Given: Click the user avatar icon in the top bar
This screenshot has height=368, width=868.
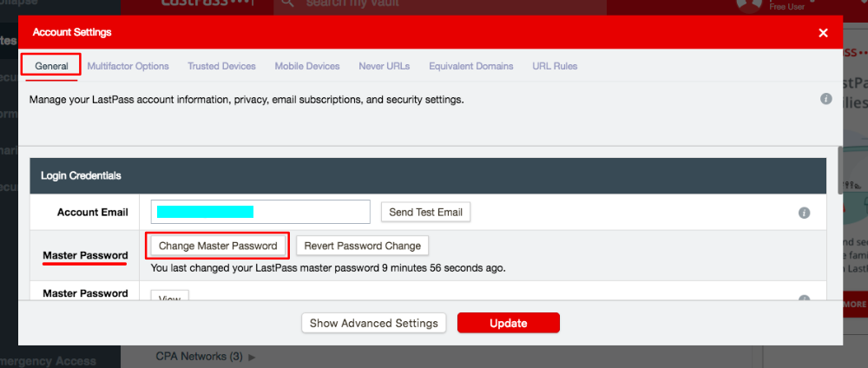Looking at the screenshot, I should tap(749, 5).
